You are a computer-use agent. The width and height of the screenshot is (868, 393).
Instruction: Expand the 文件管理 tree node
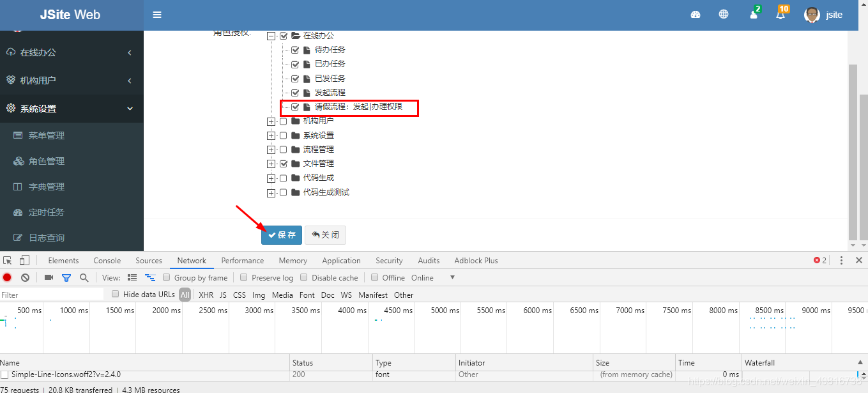pyautogui.click(x=271, y=164)
